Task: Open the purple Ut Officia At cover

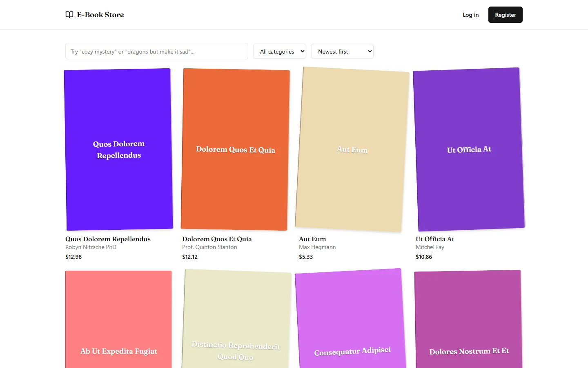Action: [x=469, y=149]
